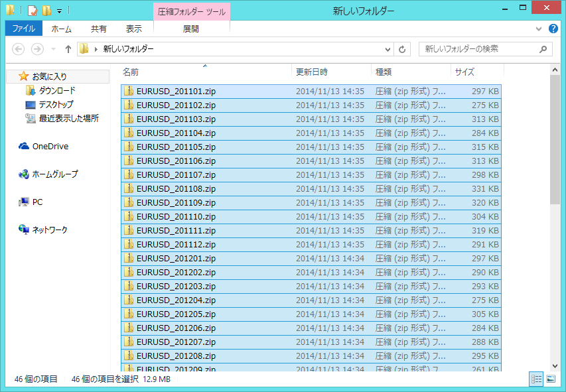The image size is (566, 392).
Task: Go back using the back arrow
Action: (19, 49)
